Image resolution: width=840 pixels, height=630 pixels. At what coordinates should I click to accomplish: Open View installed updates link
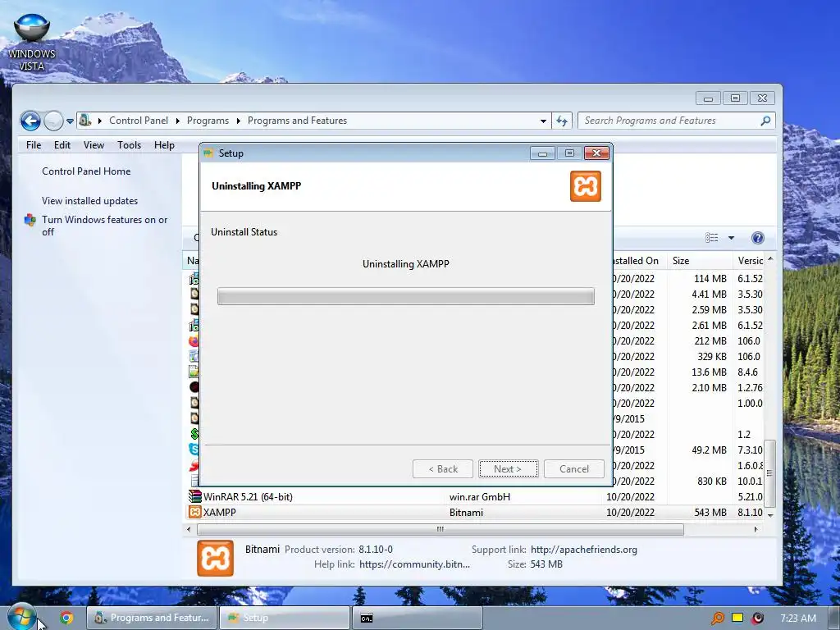(90, 201)
